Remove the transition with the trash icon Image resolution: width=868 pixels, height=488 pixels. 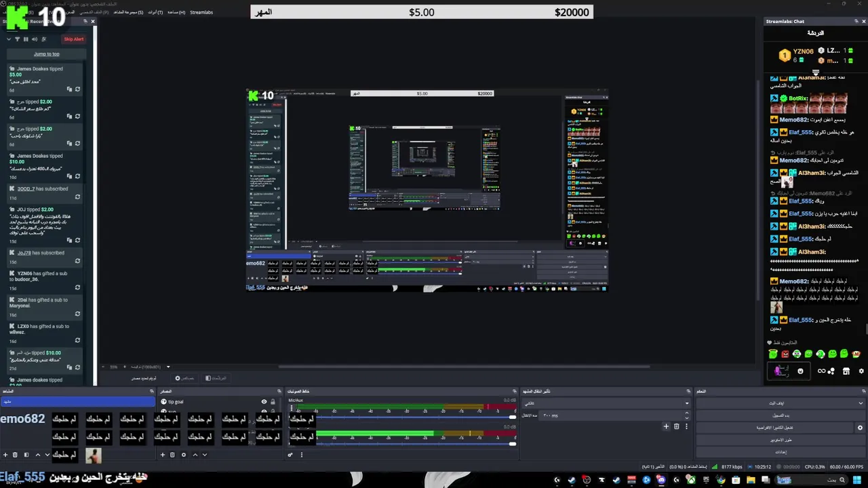pos(676,426)
